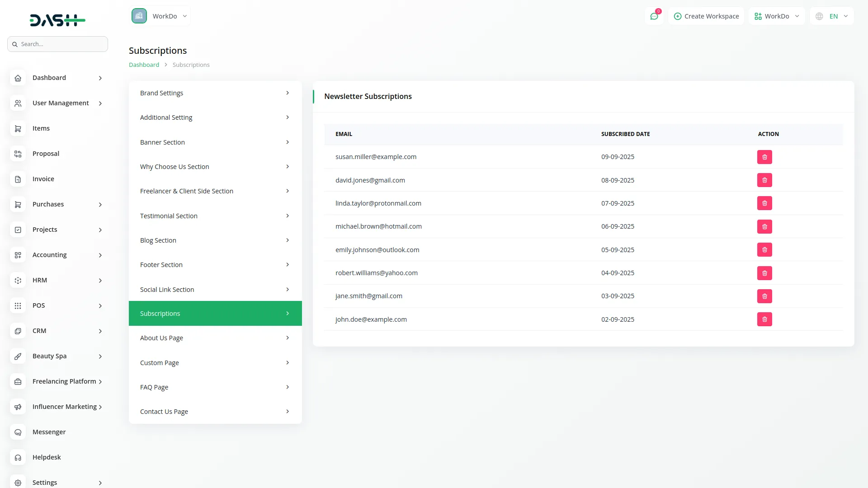Open the WorkDo workspace dropdown at top left
Screen dimensions: 868x488
160,16
